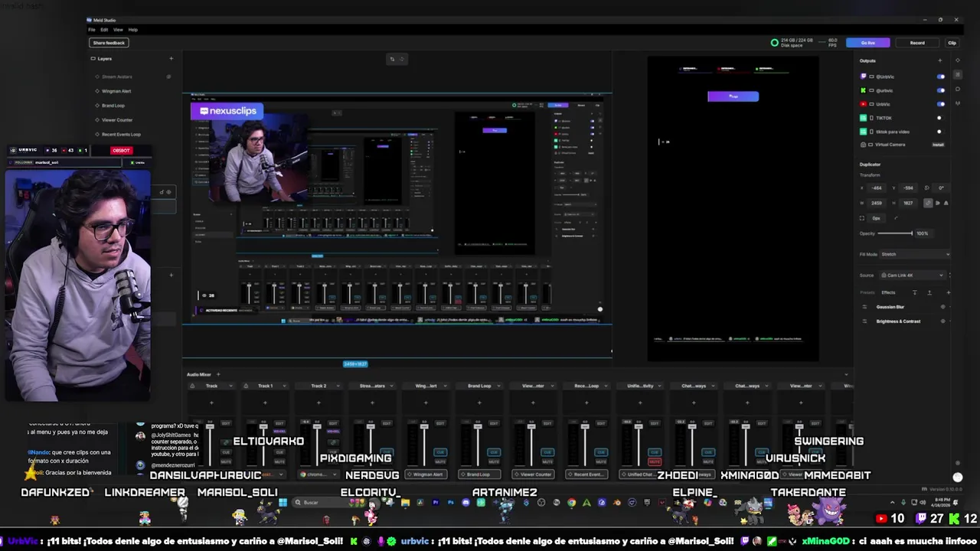
Task: Click the canvas orientation icon above preview
Action: 392,59
